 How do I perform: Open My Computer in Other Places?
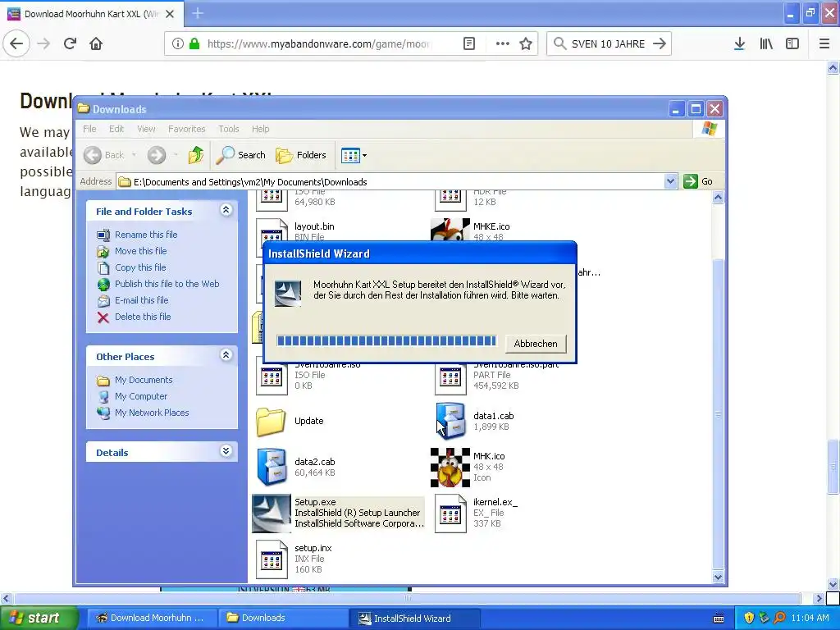(x=141, y=396)
